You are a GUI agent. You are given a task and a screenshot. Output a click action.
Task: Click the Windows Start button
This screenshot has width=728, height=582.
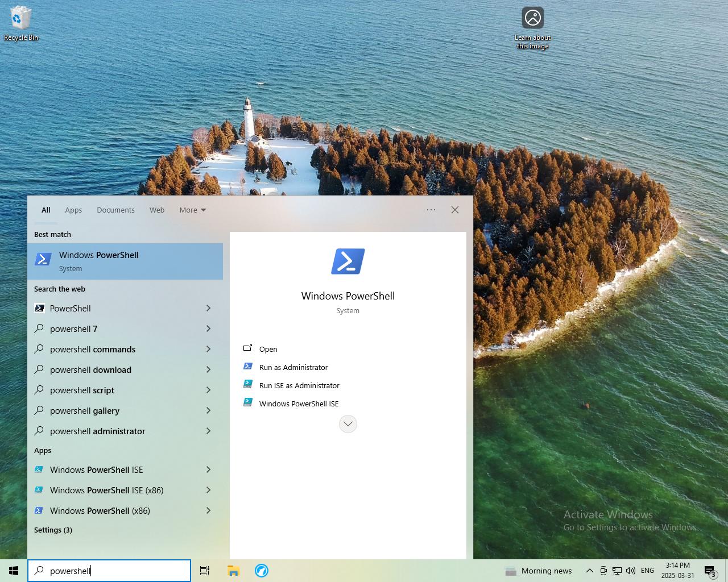[14, 571]
